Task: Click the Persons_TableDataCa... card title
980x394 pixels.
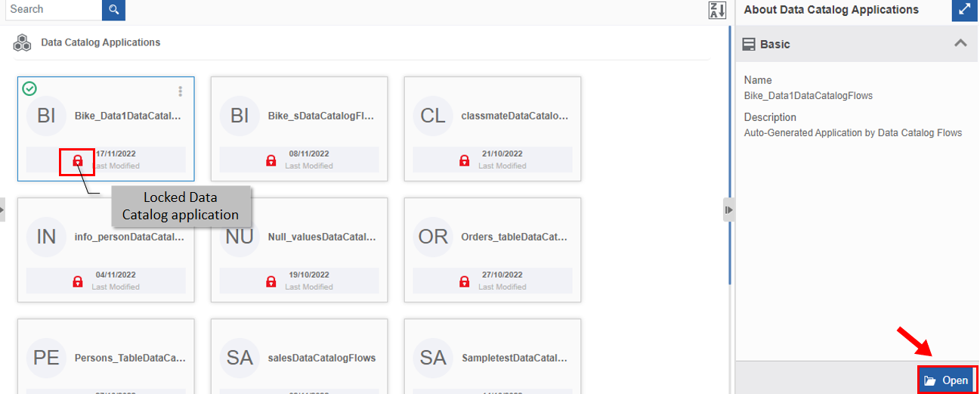Action: [130, 358]
